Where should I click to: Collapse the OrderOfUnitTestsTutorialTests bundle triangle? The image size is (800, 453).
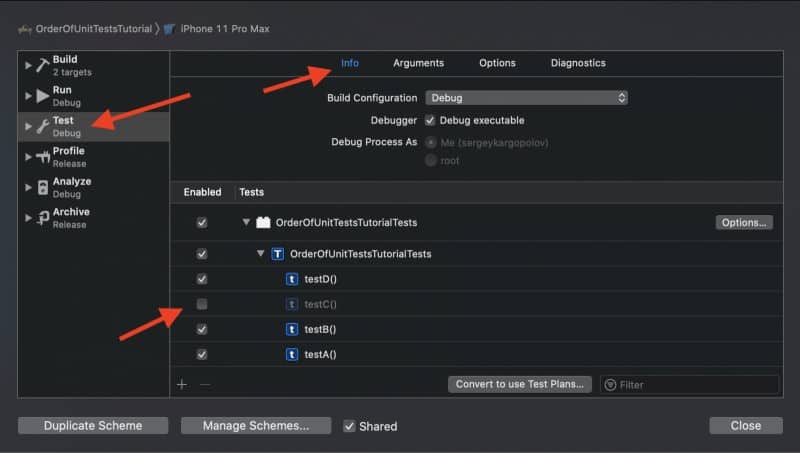tap(246, 222)
